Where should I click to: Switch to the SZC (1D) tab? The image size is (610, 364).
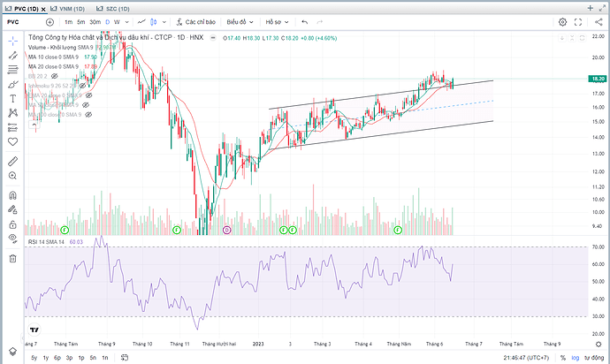pos(115,7)
